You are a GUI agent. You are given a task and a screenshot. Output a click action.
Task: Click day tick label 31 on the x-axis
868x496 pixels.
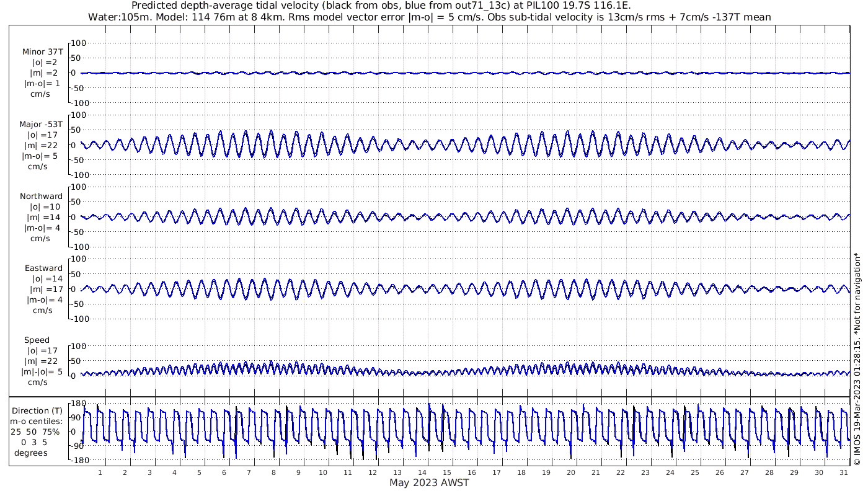[843, 472]
